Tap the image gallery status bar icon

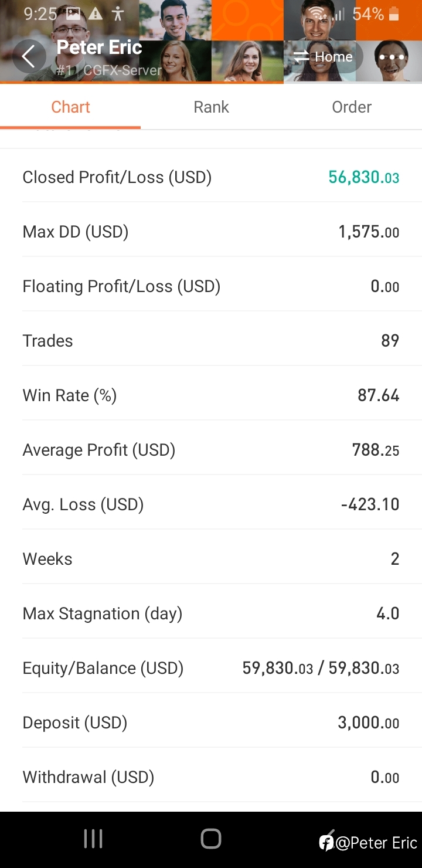coord(73,14)
